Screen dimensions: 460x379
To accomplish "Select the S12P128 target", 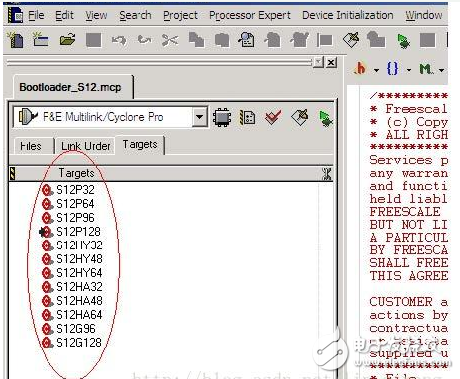I will [x=78, y=232].
